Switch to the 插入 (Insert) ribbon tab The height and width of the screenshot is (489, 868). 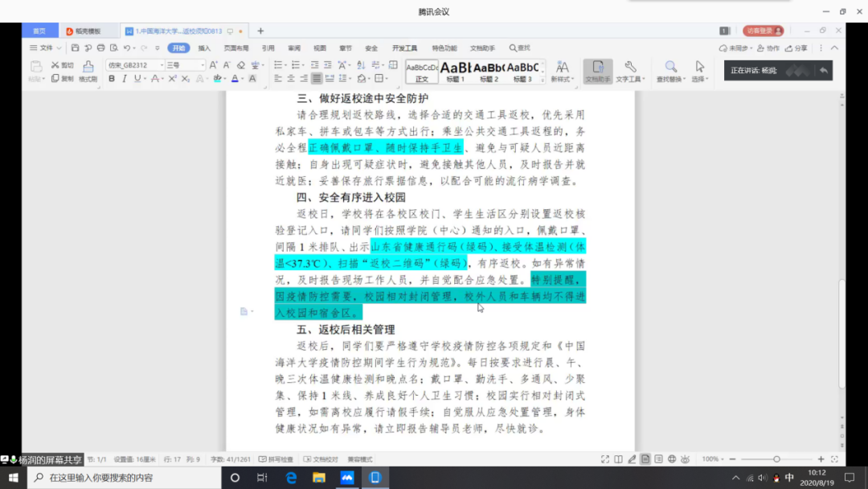click(204, 48)
